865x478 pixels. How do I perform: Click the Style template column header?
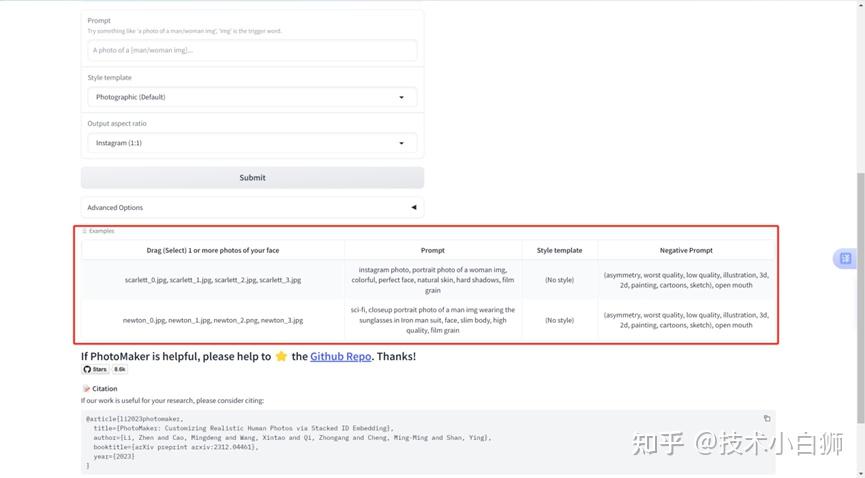click(559, 250)
